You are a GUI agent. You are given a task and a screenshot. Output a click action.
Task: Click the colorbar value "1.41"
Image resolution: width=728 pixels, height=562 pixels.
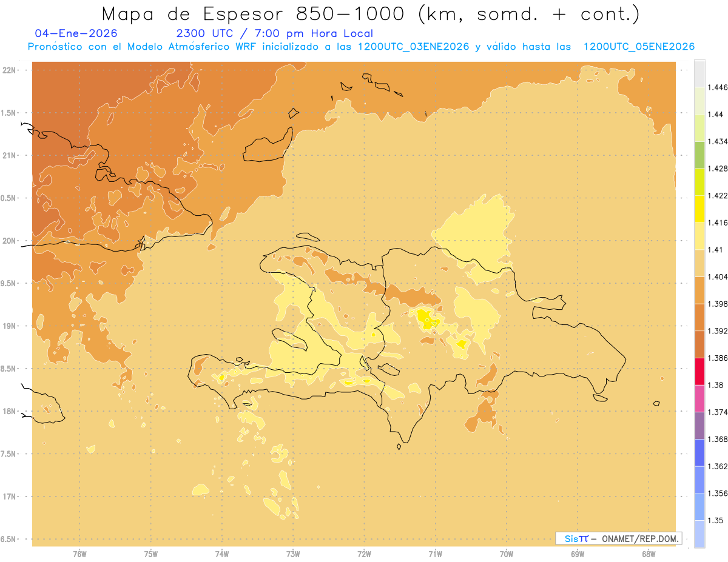[x=716, y=250]
